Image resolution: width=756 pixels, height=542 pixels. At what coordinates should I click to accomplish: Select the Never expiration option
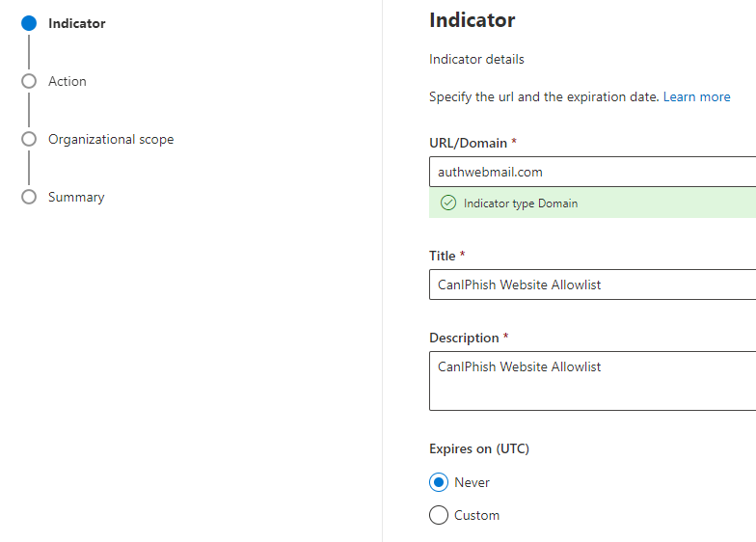439,482
